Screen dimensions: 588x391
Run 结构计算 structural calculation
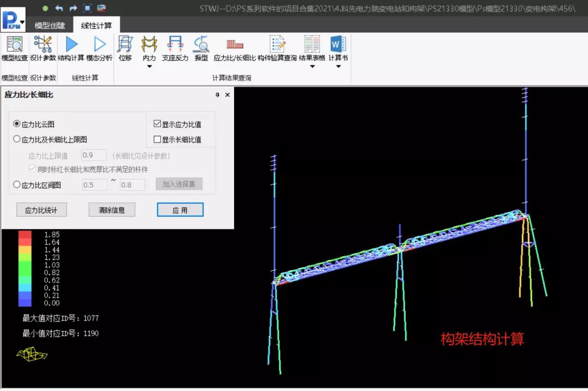[x=71, y=52]
